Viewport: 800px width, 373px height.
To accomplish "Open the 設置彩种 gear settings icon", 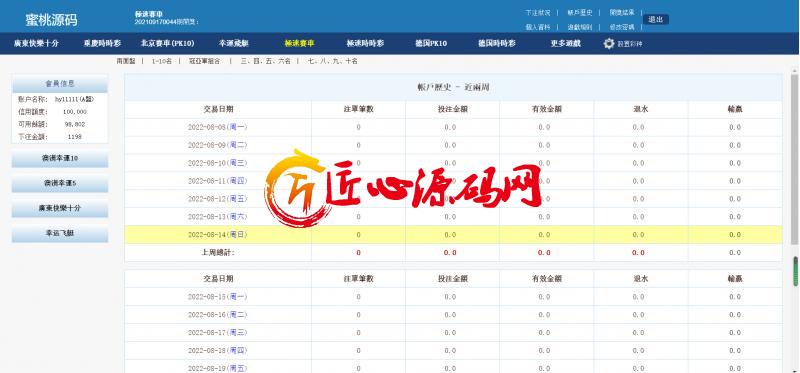I will click(x=609, y=44).
